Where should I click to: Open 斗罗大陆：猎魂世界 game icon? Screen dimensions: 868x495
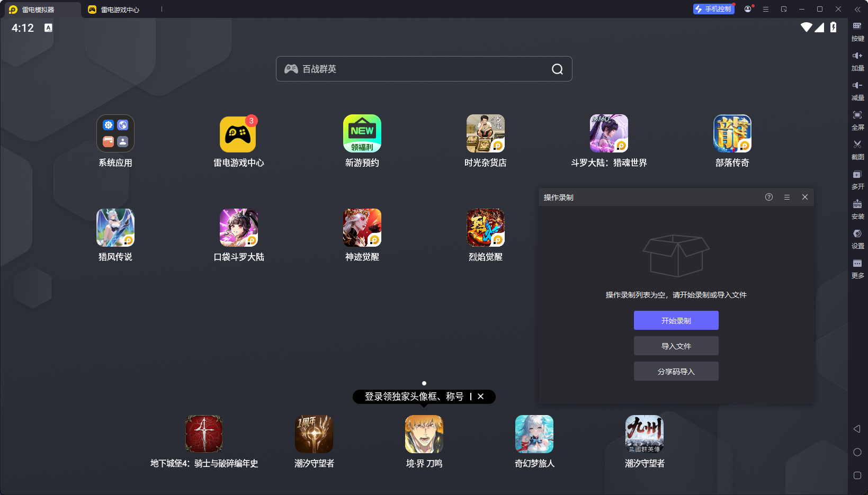pos(609,133)
